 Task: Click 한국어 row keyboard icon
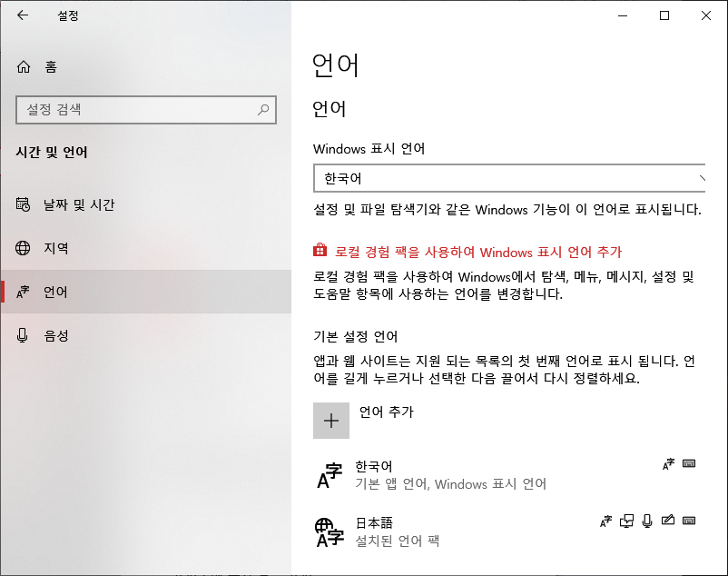coord(689,463)
